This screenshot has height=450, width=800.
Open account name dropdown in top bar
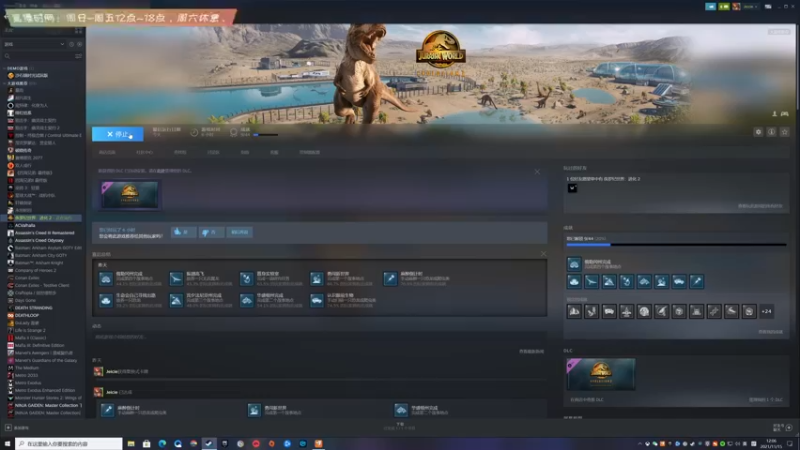click(750, 7)
